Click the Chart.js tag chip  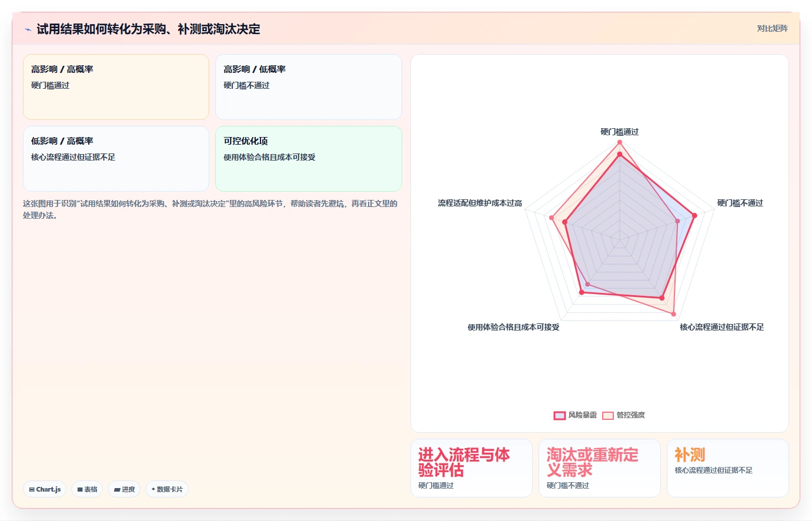coord(45,489)
